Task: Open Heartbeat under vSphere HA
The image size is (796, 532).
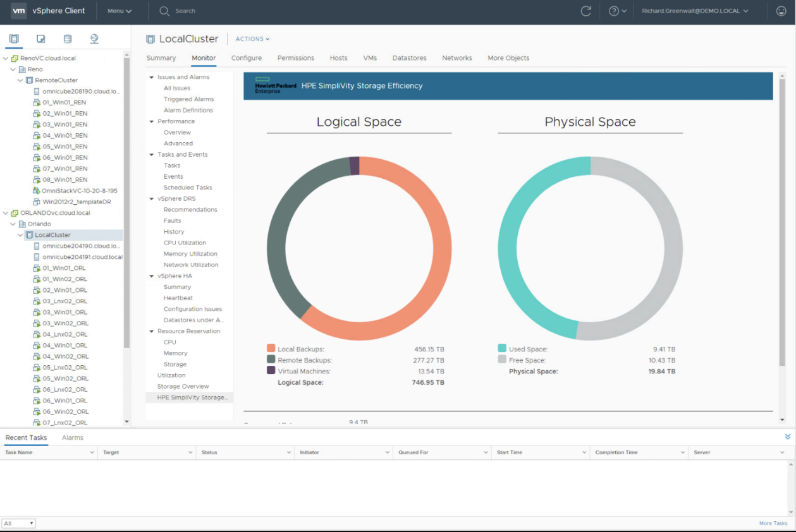Action: (178, 298)
